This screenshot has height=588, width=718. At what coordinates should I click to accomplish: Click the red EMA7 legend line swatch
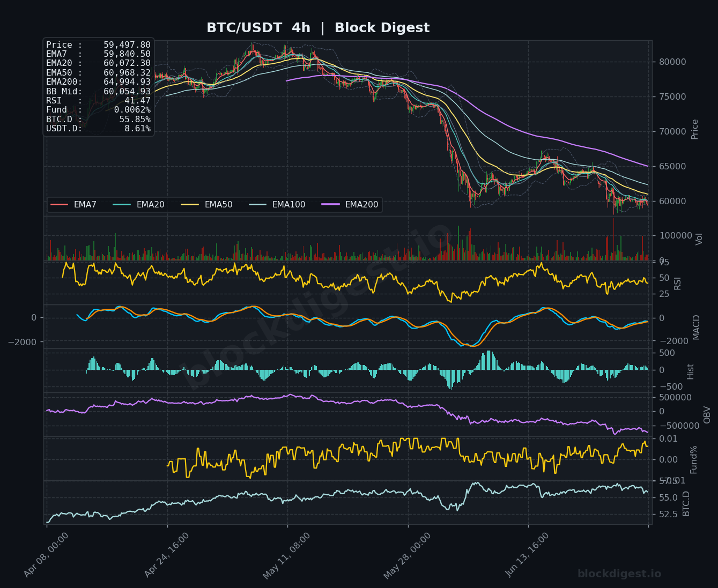[59, 205]
